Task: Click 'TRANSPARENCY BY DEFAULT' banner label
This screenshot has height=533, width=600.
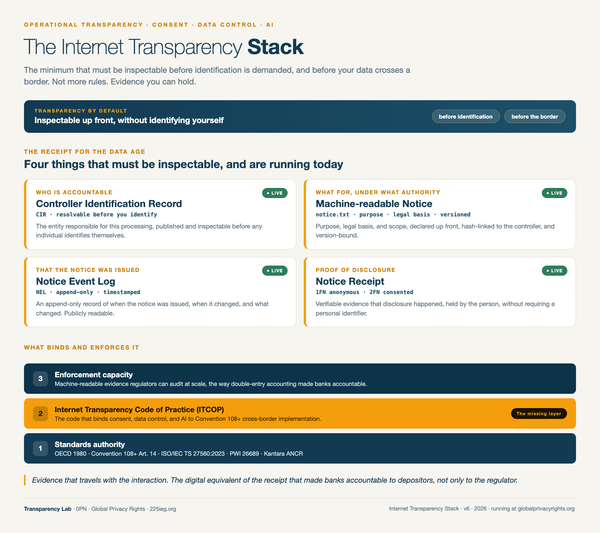Action: [x=80, y=111]
